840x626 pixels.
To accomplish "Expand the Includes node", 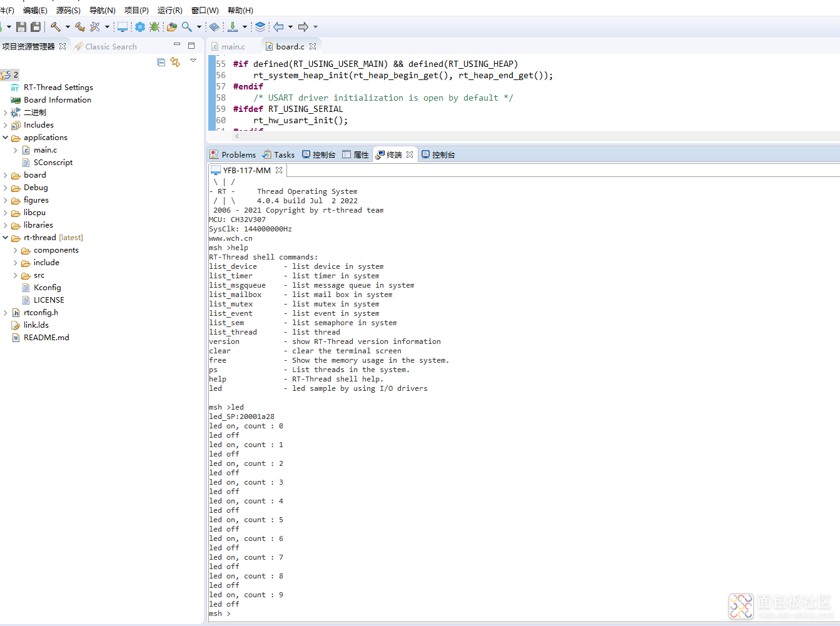I will tap(6, 125).
